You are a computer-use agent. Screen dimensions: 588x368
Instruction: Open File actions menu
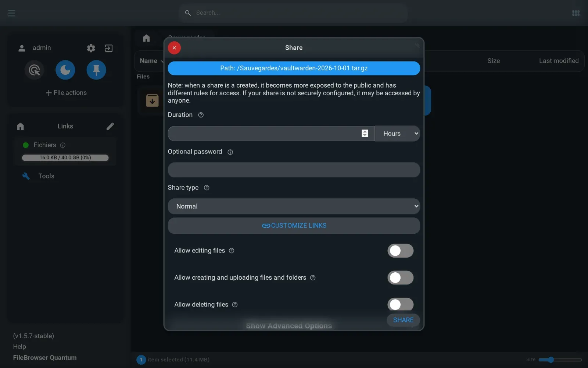point(66,93)
